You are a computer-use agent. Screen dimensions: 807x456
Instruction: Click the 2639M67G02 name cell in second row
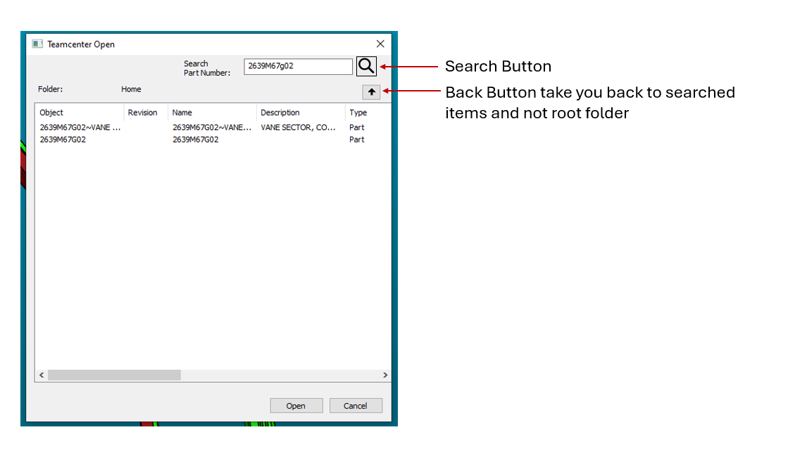coord(196,139)
